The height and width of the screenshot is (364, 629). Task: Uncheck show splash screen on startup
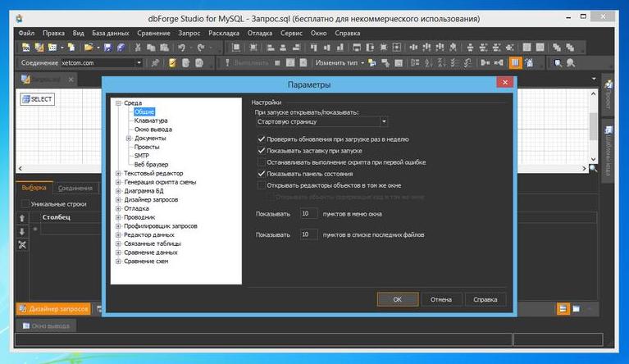261,151
